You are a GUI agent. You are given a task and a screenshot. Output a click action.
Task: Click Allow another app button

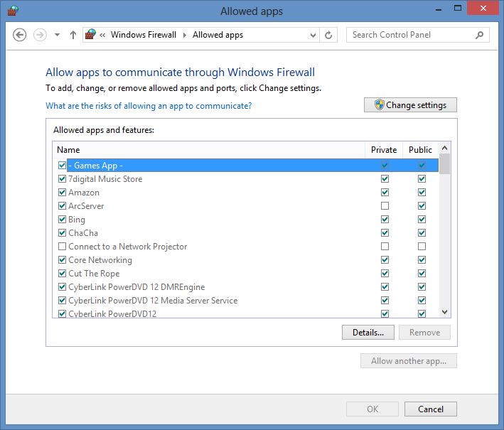(409, 361)
